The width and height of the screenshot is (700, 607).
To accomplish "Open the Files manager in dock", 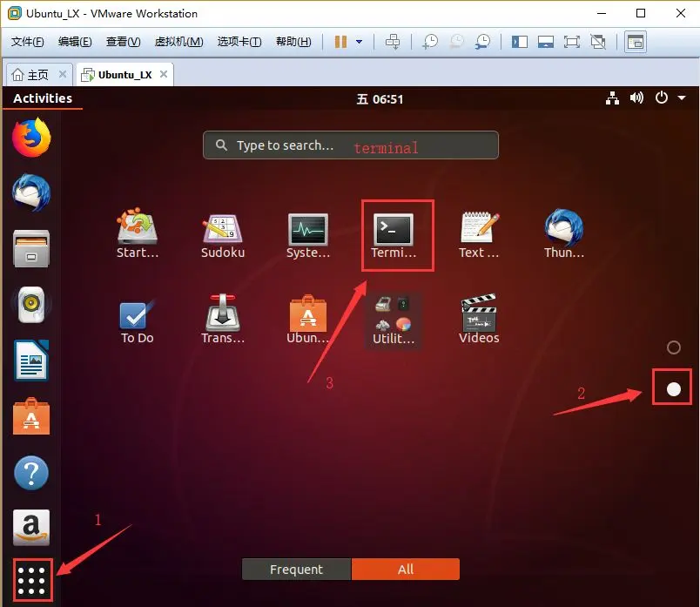I will 31,248.
